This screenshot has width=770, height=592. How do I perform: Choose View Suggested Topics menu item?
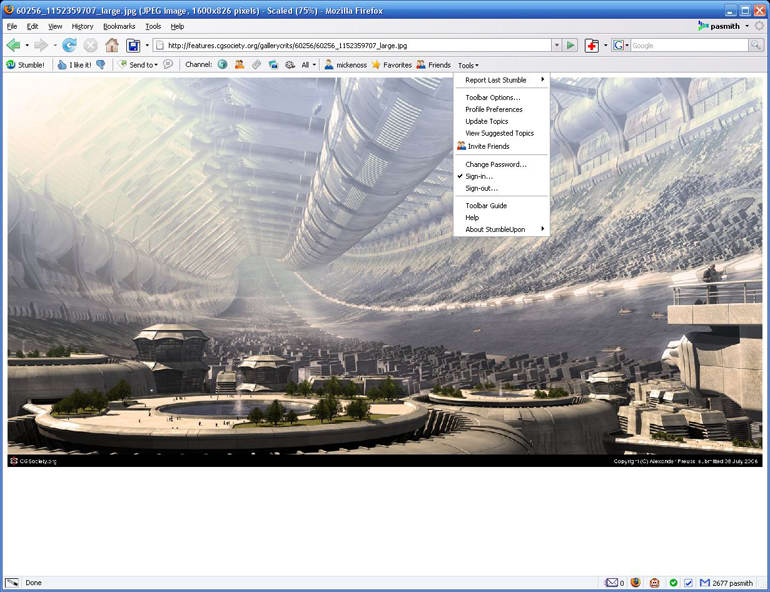pyautogui.click(x=501, y=133)
